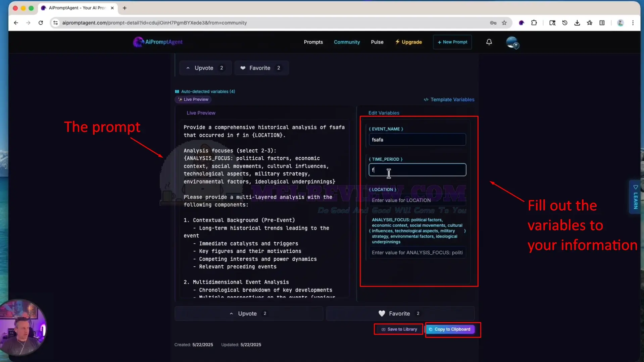Click the LOCATION input field
Image resolution: width=644 pixels, height=362 pixels.
click(x=417, y=200)
